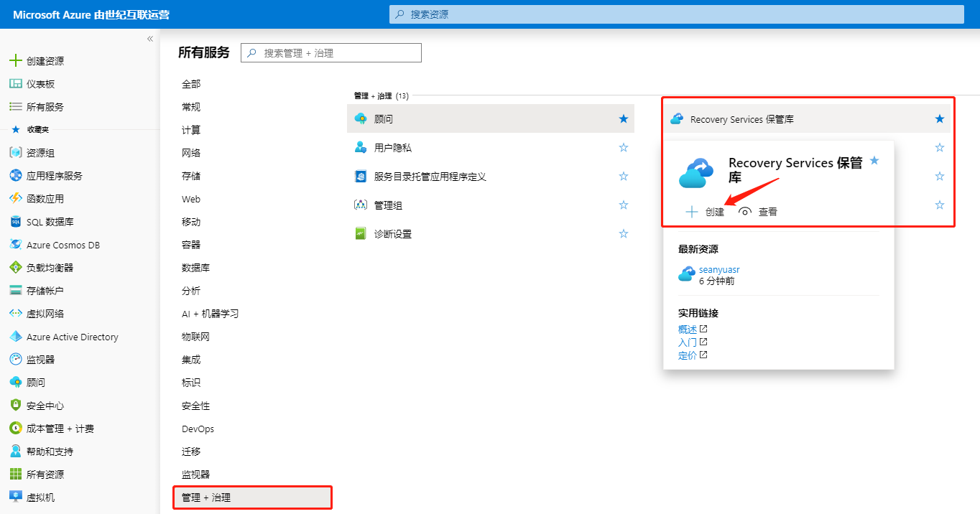Open the Azure Cosmos DB planet icon

16,244
